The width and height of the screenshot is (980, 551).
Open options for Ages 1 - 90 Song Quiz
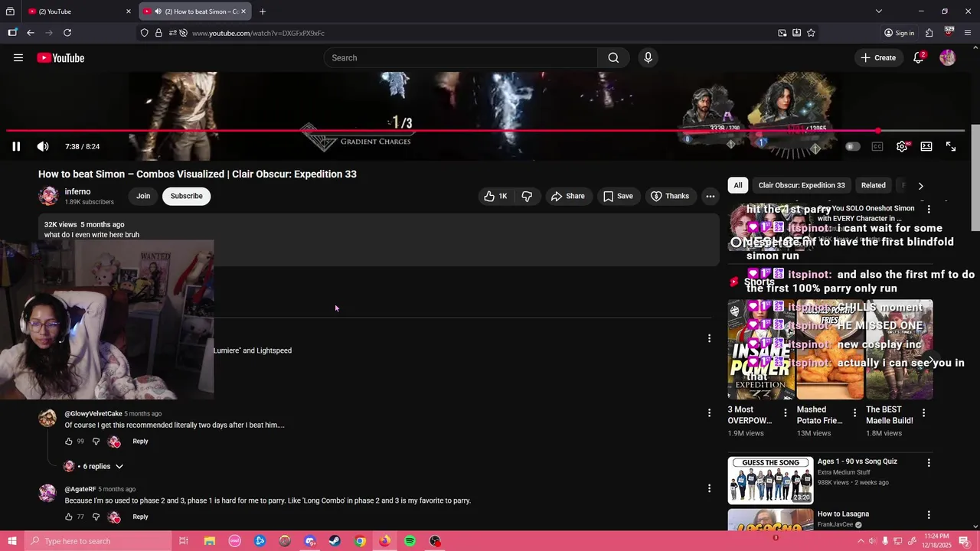pos(929,463)
